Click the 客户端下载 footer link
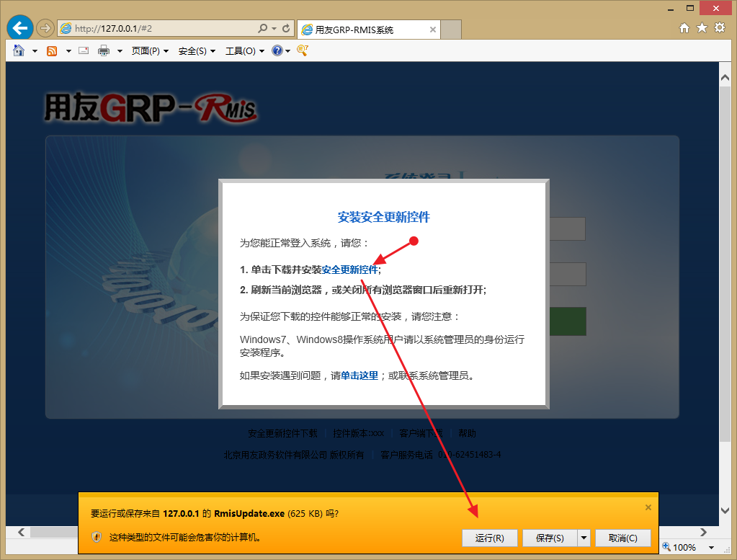The height and width of the screenshot is (560, 737). point(421,433)
